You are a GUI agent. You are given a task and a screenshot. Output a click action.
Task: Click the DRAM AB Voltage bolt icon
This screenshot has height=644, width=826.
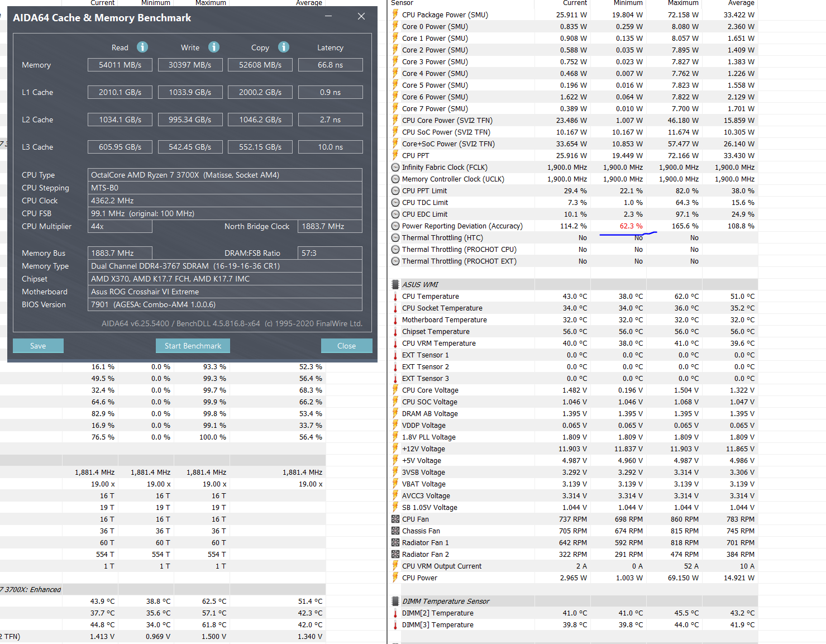[x=395, y=413]
